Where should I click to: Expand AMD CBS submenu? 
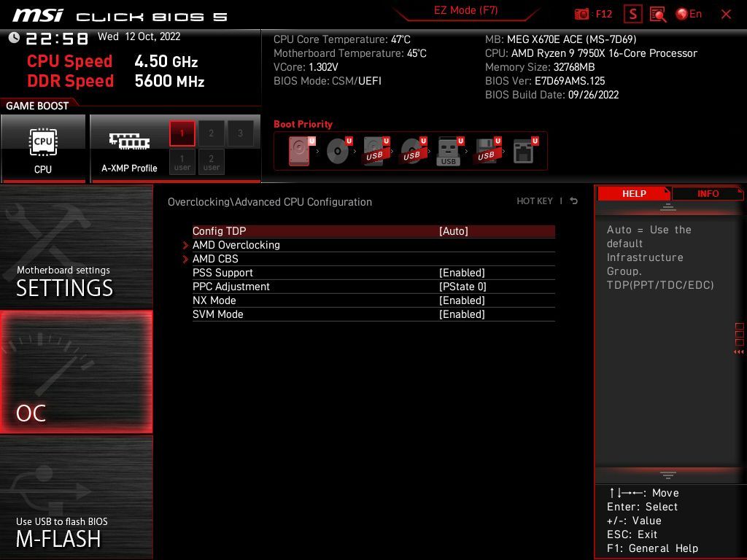(373, 259)
